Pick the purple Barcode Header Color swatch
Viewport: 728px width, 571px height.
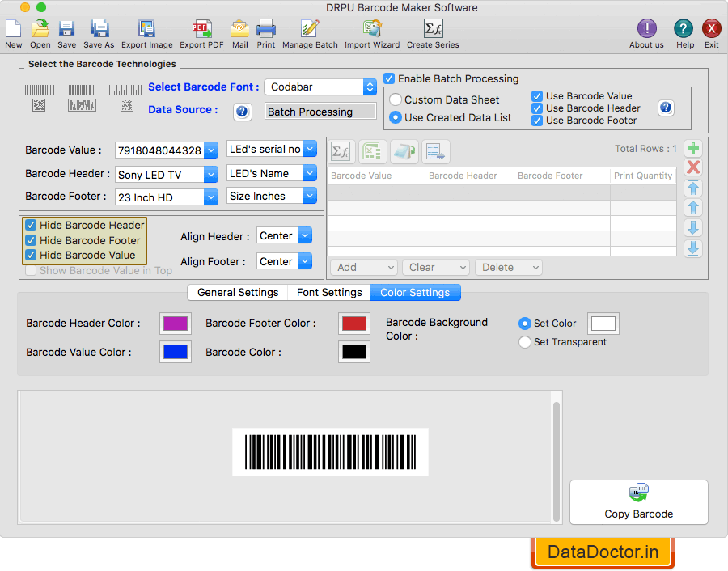[x=176, y=324]
